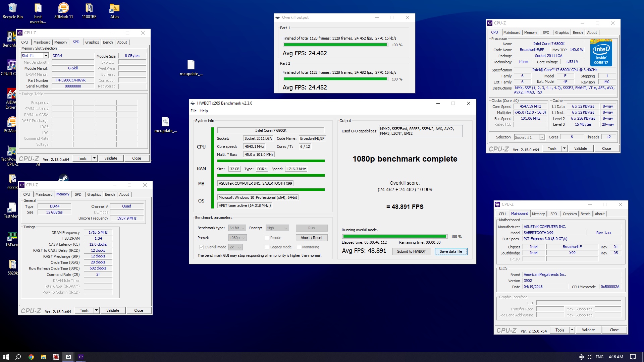
Task: Open the taskbar Search icon
Action: pos(18,357)
